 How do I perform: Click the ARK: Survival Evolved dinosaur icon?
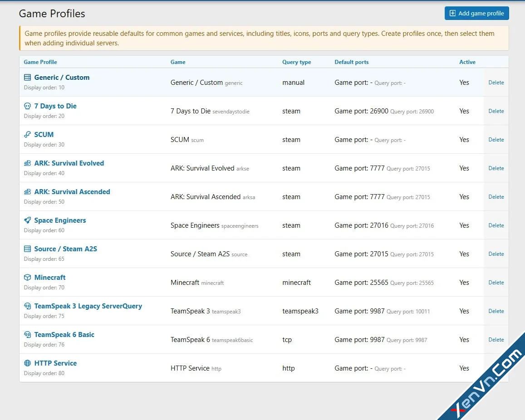click(x=28, y=163)
